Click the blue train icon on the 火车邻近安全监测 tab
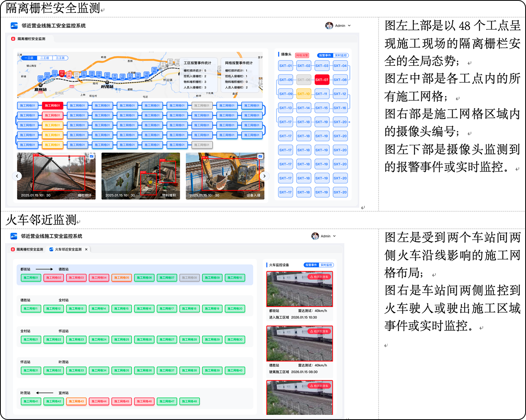This screenshot has height=420, width=526. click(51, 250)
